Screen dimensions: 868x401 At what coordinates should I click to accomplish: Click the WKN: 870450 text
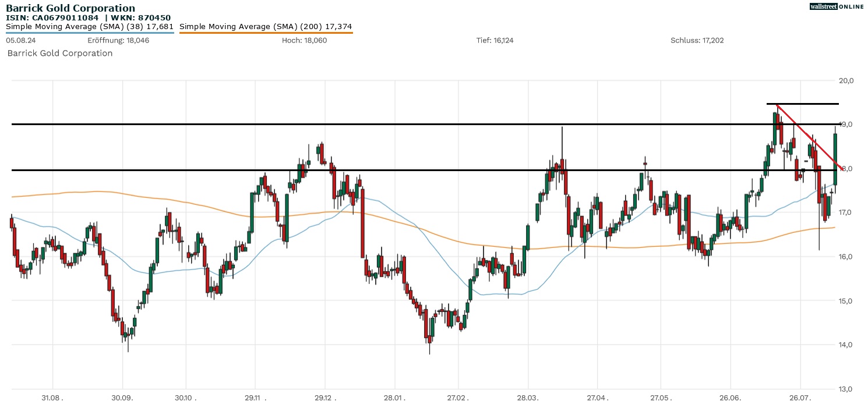(x=142, y=18)
